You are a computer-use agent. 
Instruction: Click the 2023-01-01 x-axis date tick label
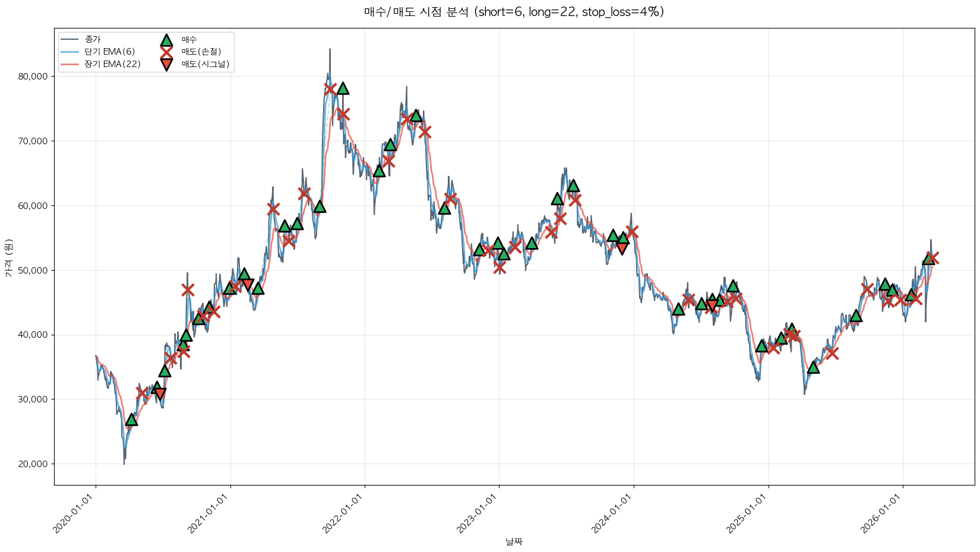(479, 513)
